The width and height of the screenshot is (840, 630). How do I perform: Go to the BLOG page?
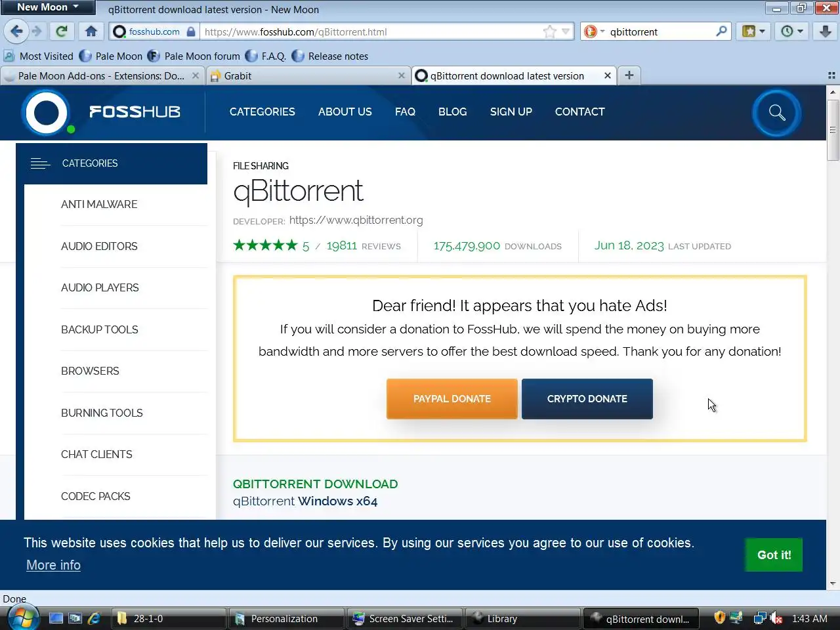[453, 112]
